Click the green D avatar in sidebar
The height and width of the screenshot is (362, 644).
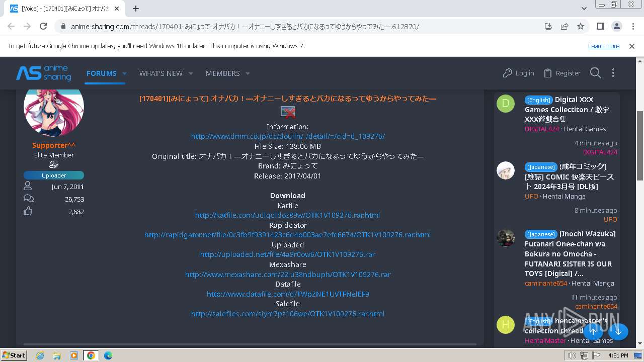click(506, 104)
